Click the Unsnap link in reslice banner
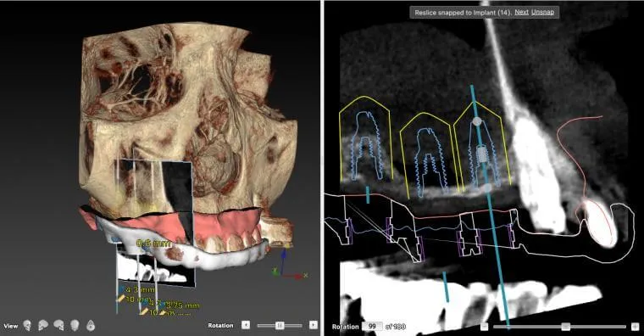 [x=542, y=13]
